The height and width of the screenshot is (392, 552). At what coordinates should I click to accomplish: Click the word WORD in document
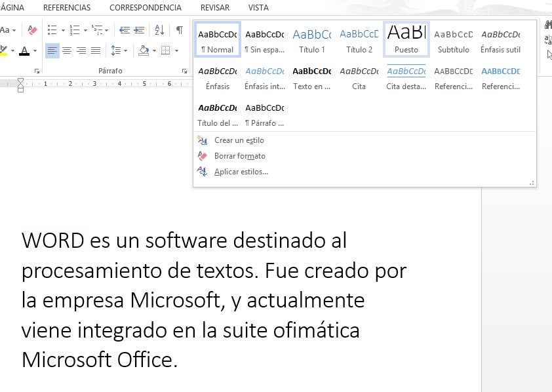click(x=53, y=241)
